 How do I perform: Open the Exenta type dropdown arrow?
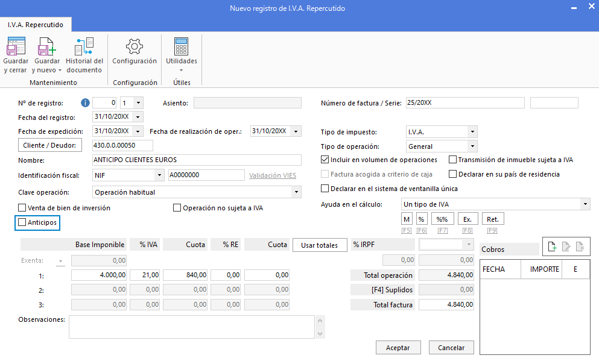tap(60, 261)
